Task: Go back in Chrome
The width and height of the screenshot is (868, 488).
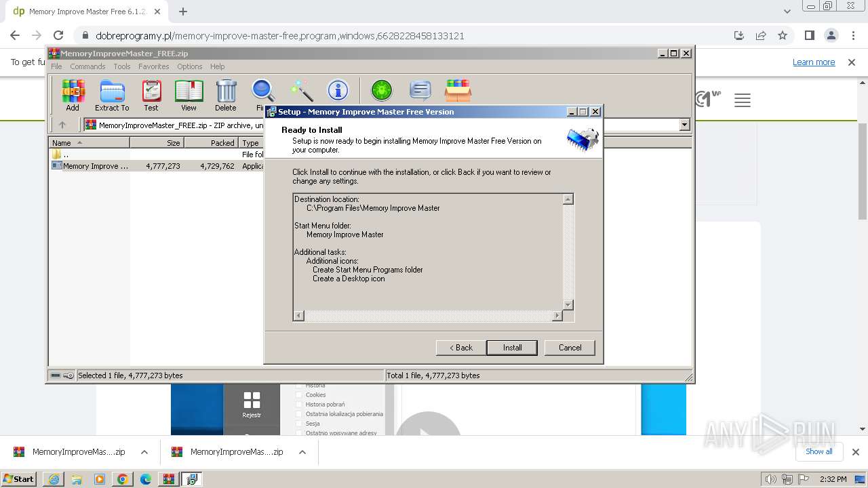Action: (15, 36)
